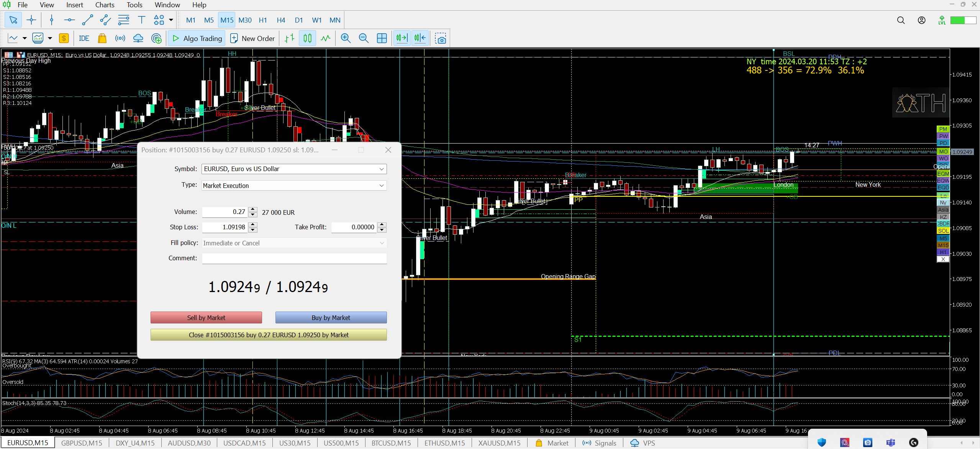Toggle the candlestick chart mode button
This screenshot has width=980, height=449.
point(307,38)
